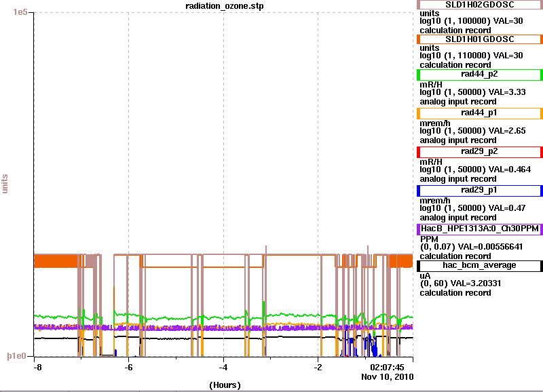Click the -4 hour tick label
543x392 pixels.
[223, 368]
